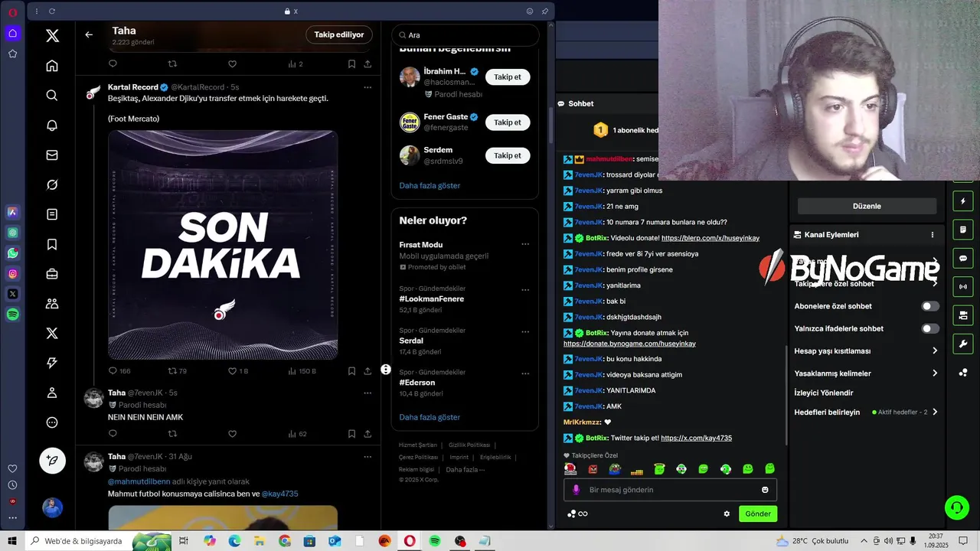
Task: Open the wrench tools icon on right rail
Action: click(x=963, y=344)
